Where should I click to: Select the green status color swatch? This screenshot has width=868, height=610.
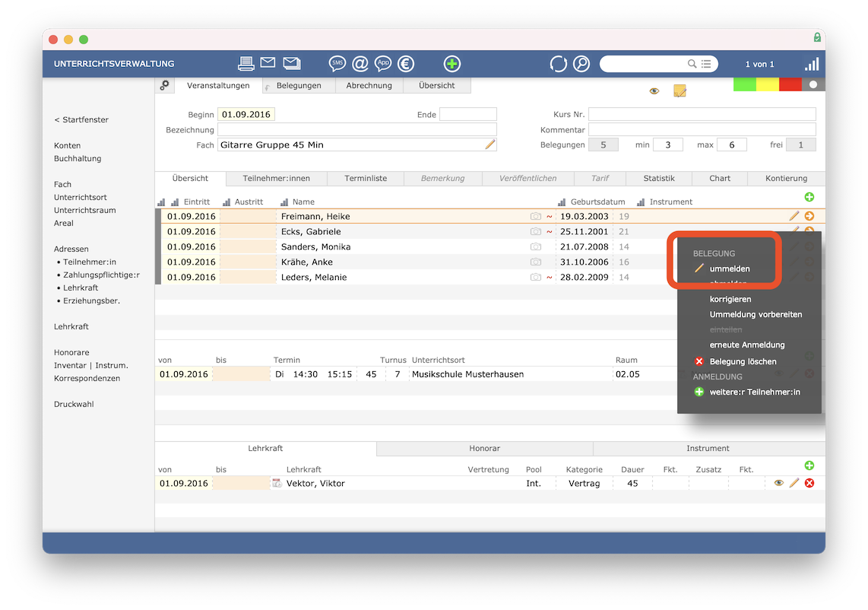pyautogui.click(x=745, y=84)
